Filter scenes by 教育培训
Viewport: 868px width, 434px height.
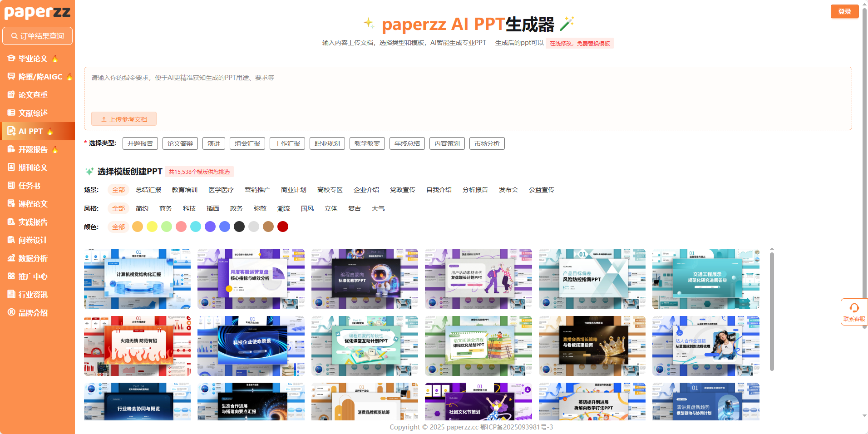(184, 190)
